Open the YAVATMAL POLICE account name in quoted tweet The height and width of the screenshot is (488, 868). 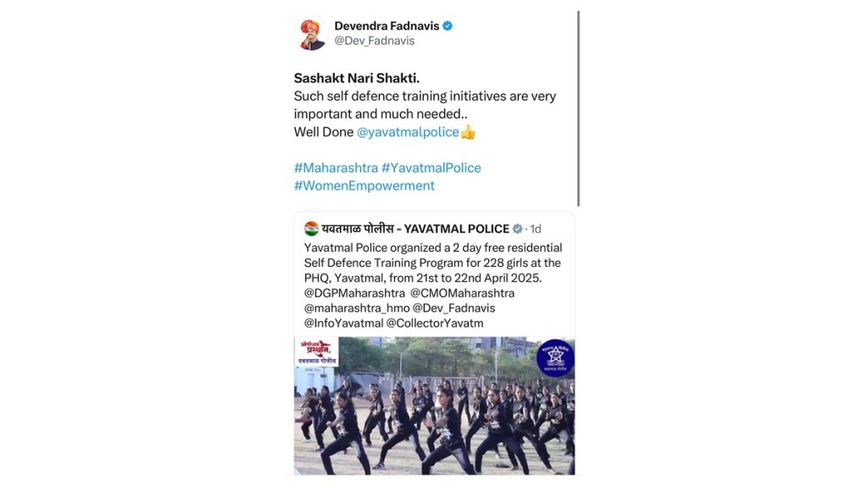tap(415, 229)
